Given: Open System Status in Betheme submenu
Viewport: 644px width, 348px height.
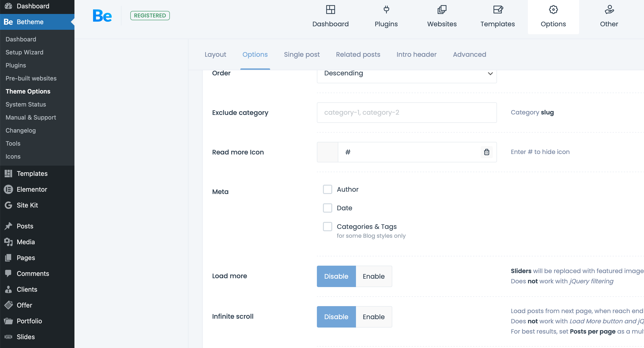Looking at the screenshot, I should click(26, 104).
